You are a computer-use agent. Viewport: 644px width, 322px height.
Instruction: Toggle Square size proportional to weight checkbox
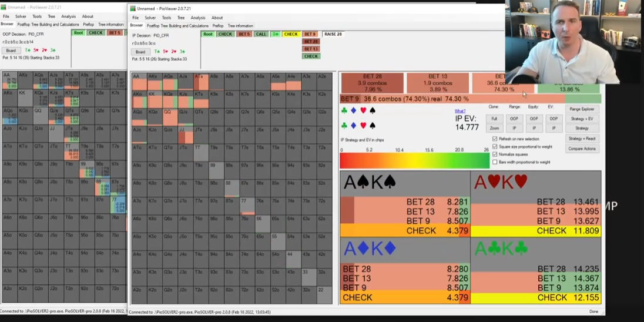495,147
